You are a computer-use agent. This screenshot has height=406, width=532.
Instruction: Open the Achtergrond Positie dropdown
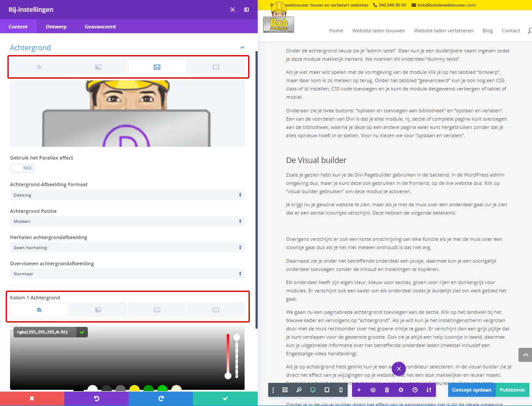127,221
